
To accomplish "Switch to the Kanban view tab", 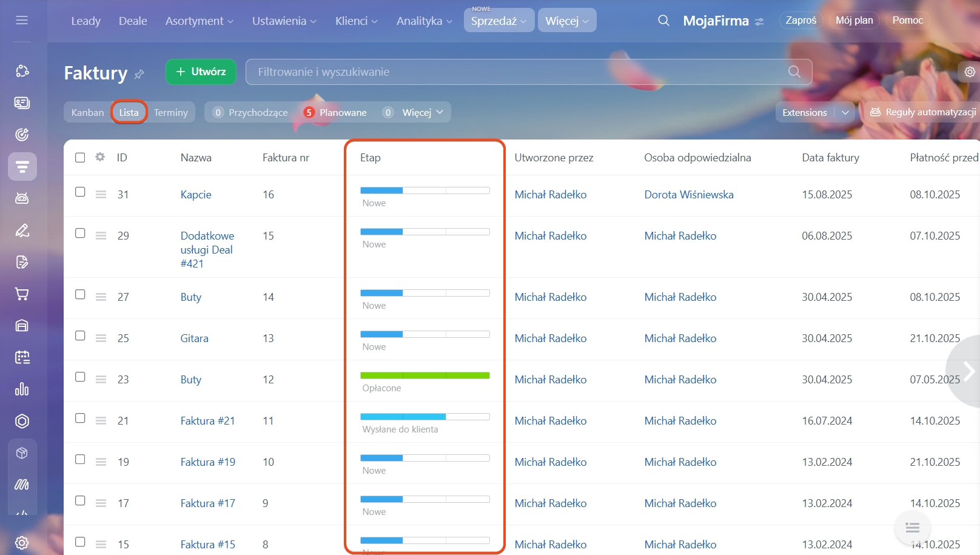I will click(x=87, y=112).
